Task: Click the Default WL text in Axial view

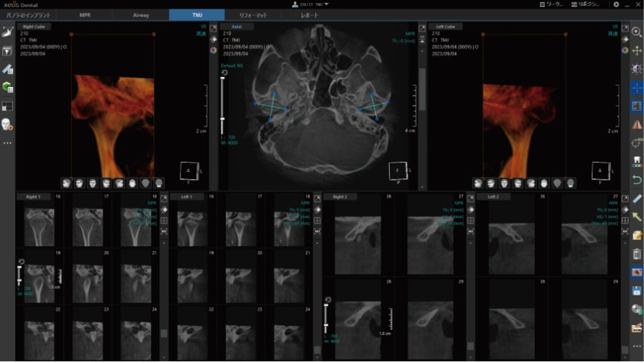Action: [x=231, y=66]
